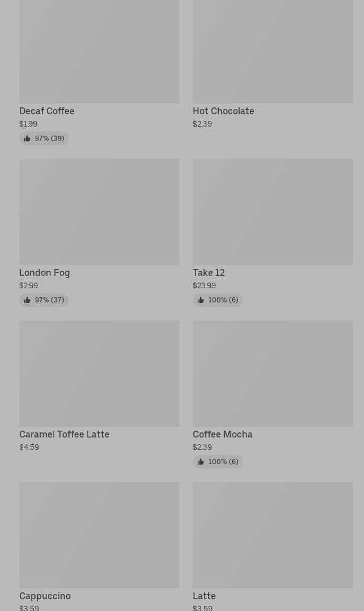The image size is (364, 611).
Task: Click the Hot Chocolate title
Action: click(x=223, y=111)
